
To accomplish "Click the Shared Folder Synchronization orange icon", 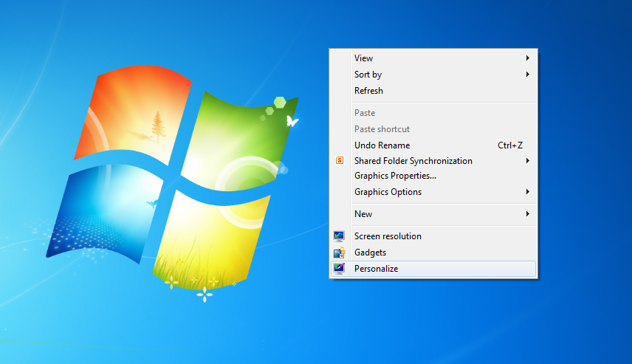I will pyautogui.click(x=340, y=160).
